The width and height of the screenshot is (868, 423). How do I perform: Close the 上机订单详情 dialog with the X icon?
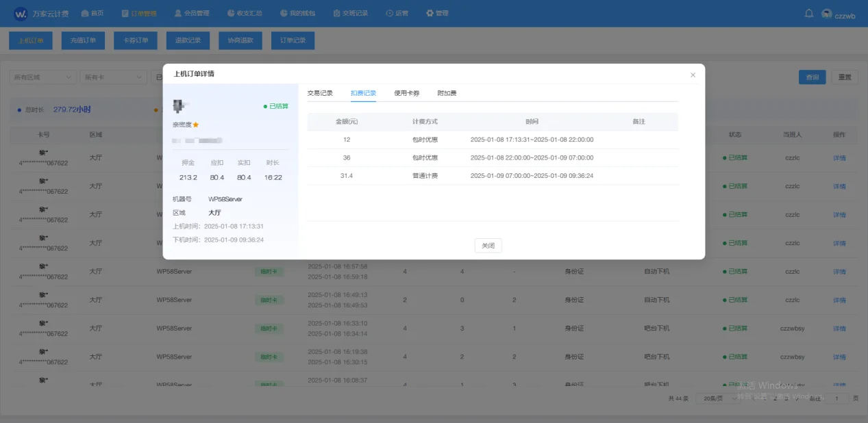coord(693,75)
